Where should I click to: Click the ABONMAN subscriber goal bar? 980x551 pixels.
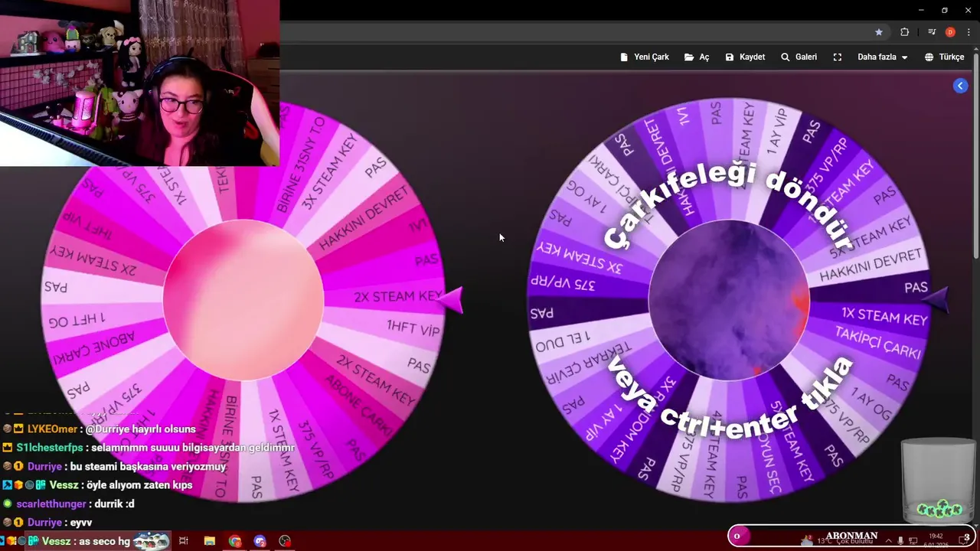coord(851,536)
